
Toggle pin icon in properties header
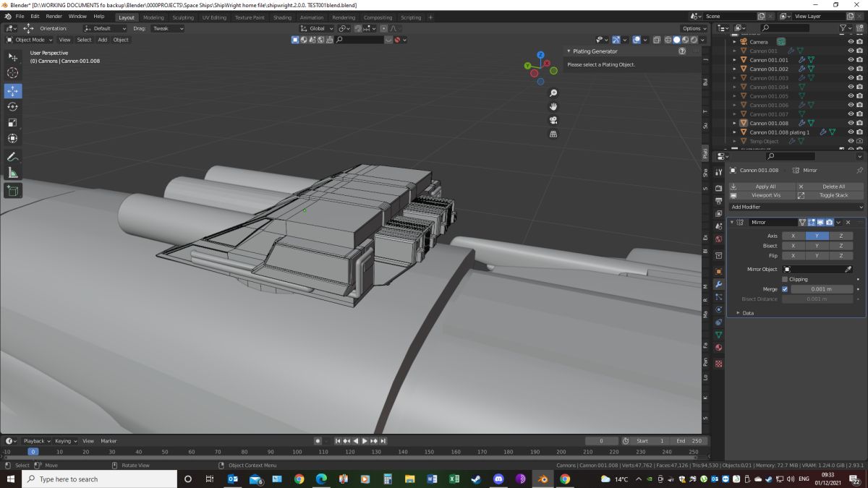coord(859,170)
